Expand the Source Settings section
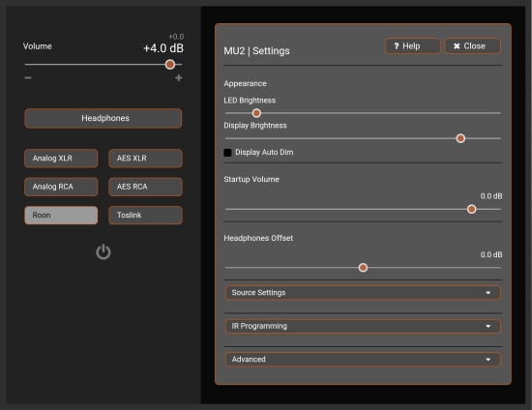This screenshot has height=410, width=532. [x=363, y=293]
